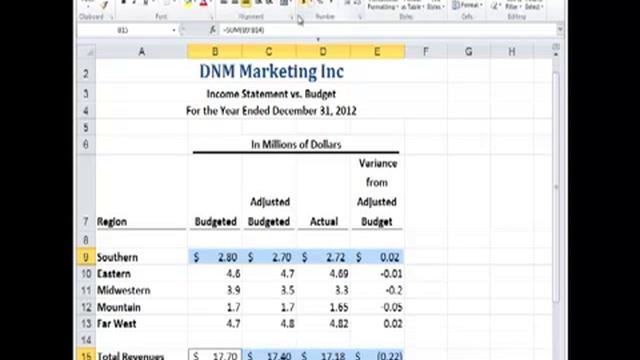Select the Midwestern row label
Image resolution: width=640 pixels, height=360 pixels.
click(x=124, y=290)
